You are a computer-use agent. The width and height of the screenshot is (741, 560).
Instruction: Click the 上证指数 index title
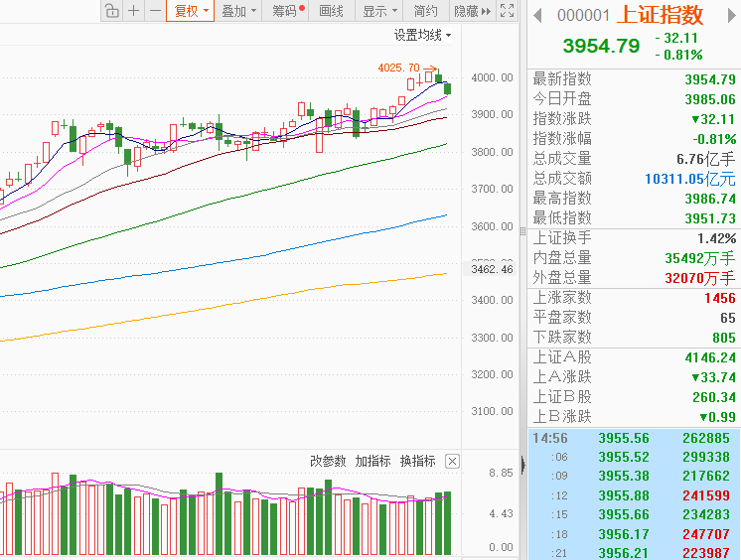coord(660,14)
